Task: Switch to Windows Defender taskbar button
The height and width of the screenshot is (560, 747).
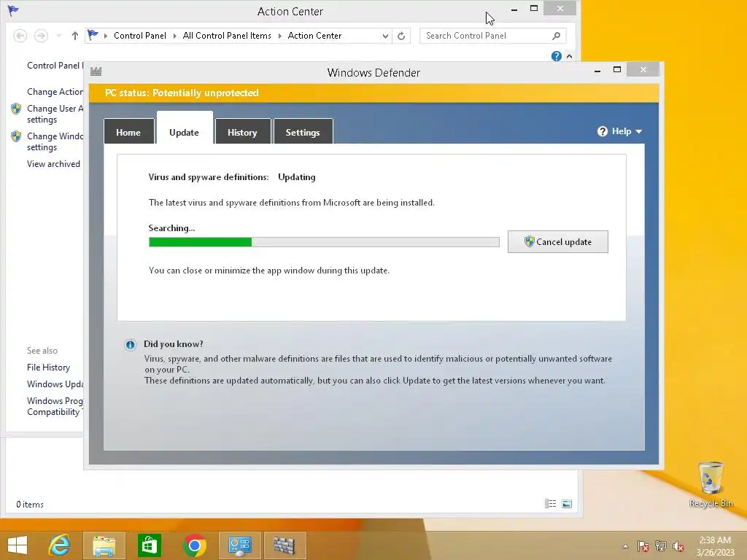Action: [x=285, y=545]
